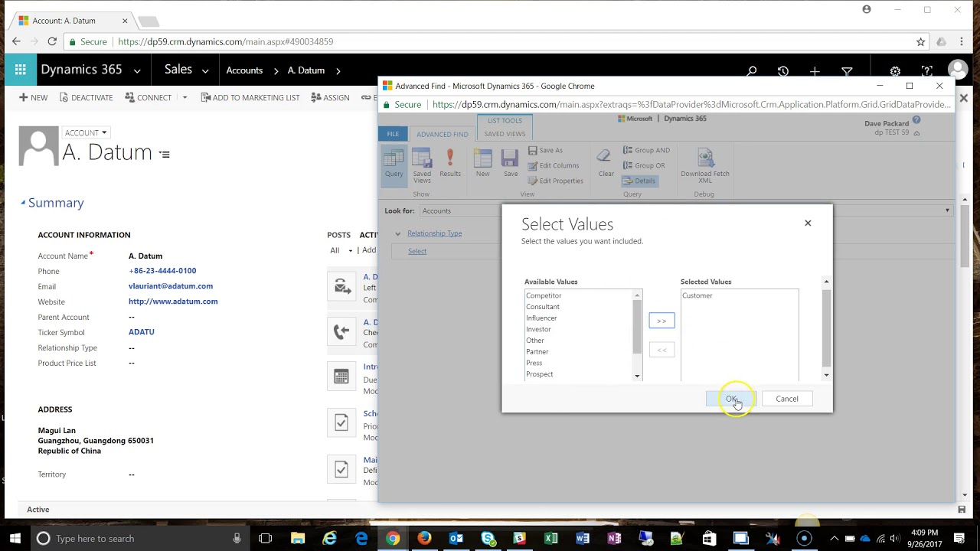Switch to POSTS tab
The image size is (980, 551).
point(338,235)
